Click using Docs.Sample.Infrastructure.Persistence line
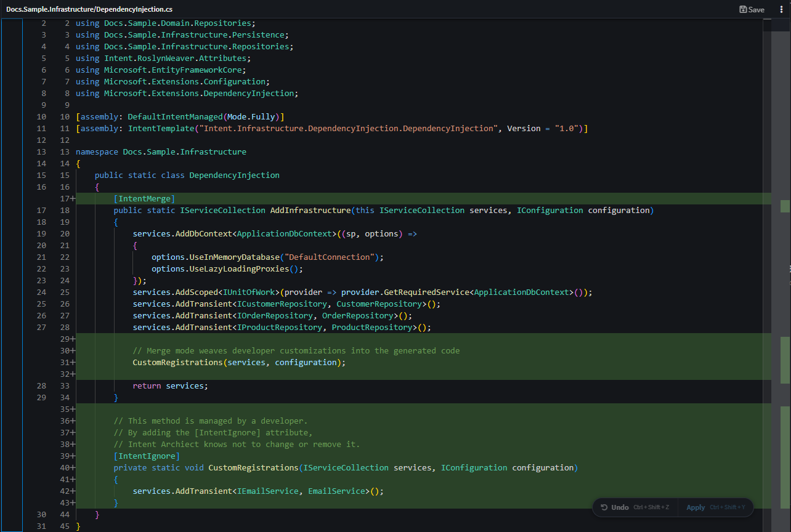The height and width of the screenshot is (532, 791). point(182,34)
